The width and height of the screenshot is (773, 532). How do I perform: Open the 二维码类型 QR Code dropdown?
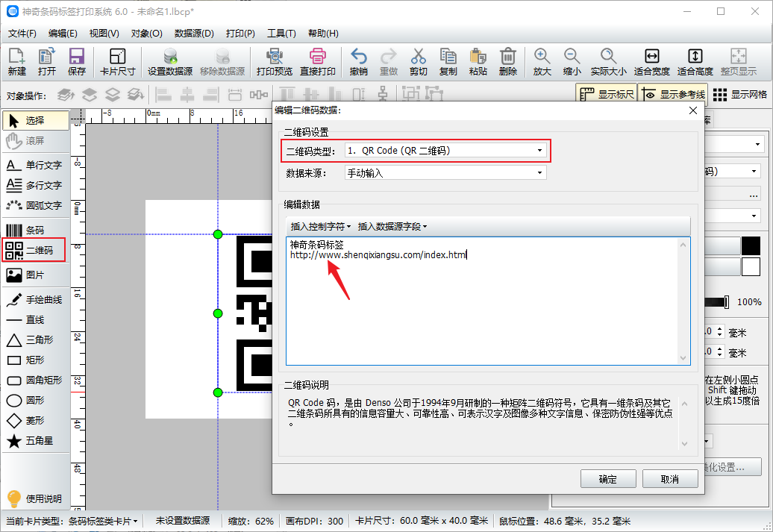pyautogui.click(x=445, y=151)
